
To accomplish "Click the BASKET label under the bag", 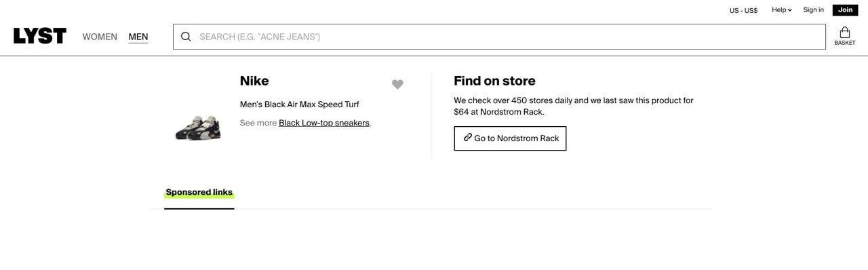I will (x=845, y=43).
